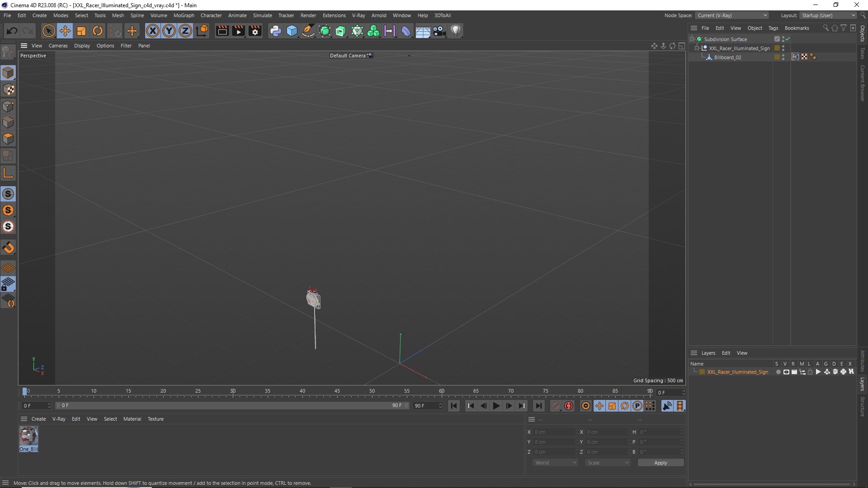Image resolution: width=868 pixels, height=488 pixels.
Task: Select the Move tool
Action: (65, 31)
